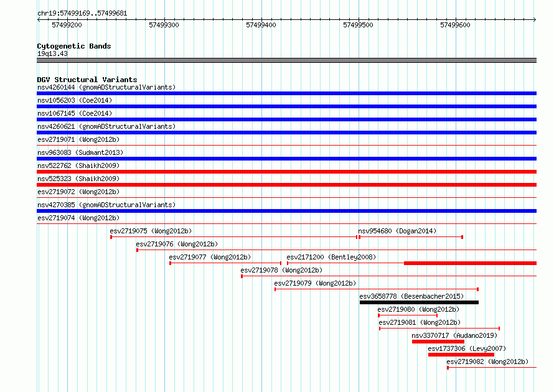Screen dimensions: 554x392
Task: Click esv2719080 (Wong2012b) label
Action: click(x=418, y=309)
